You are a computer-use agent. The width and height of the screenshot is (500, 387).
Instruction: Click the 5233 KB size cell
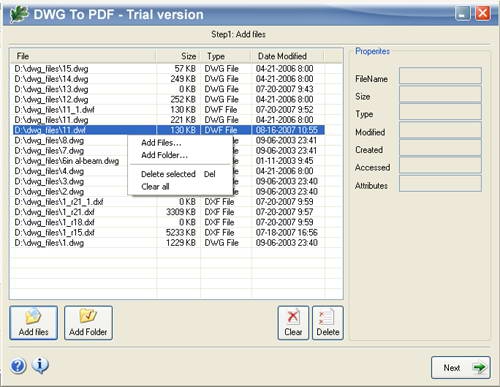pos(181,233)
